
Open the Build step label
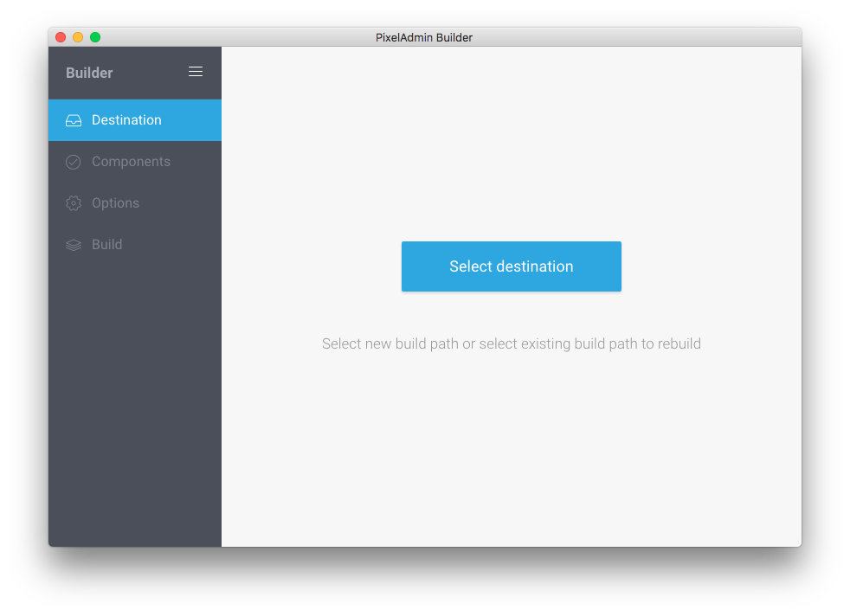click(x=106, y=245)
